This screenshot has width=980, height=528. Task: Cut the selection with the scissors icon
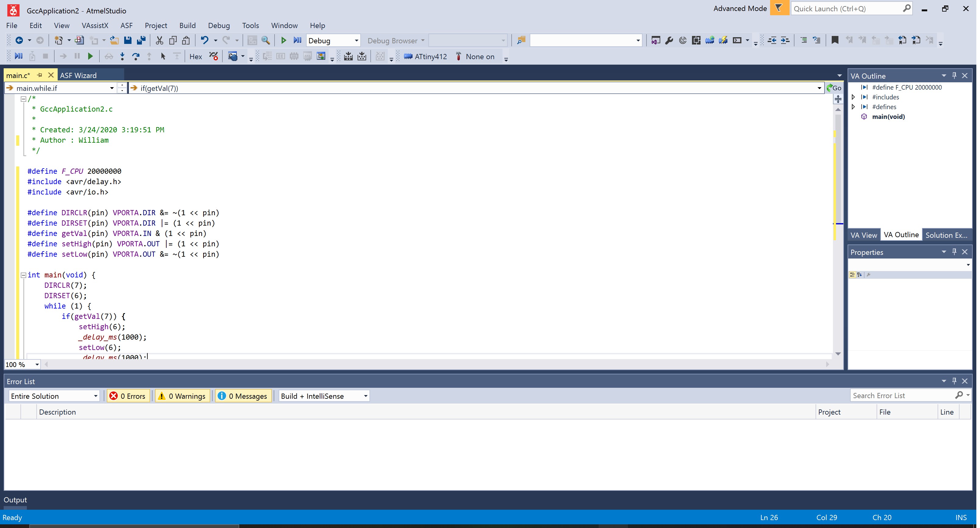point(159,40)
